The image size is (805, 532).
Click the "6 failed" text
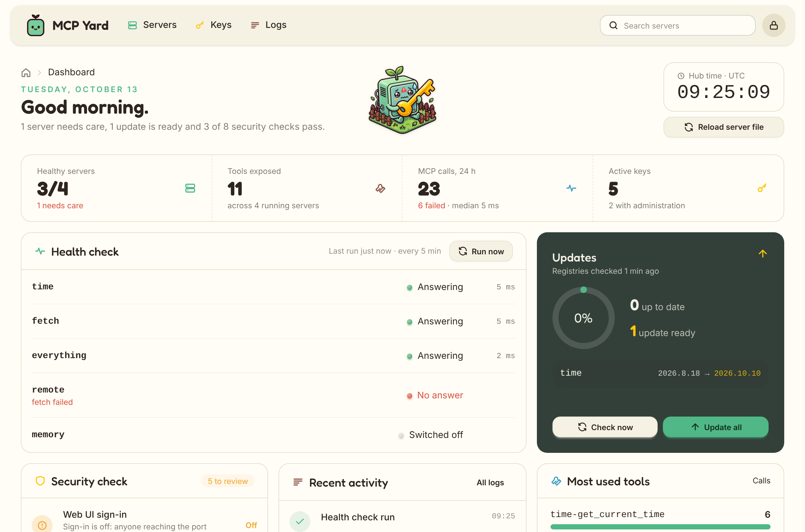(x=431, y=206)
